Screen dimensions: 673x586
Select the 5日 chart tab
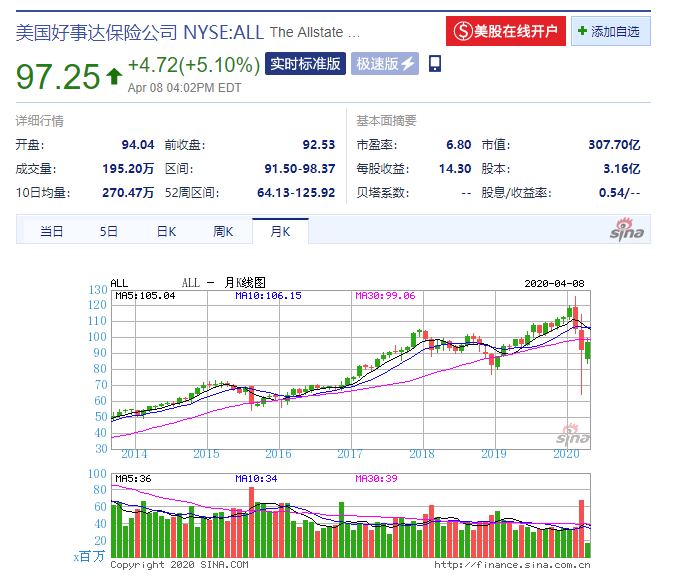click(108, 232)
